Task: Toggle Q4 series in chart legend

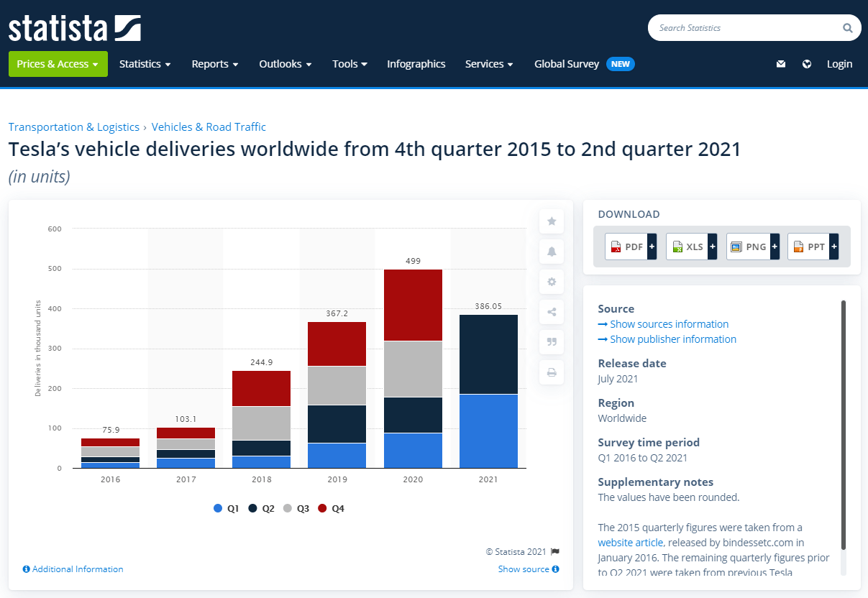Action: point(331,508)
